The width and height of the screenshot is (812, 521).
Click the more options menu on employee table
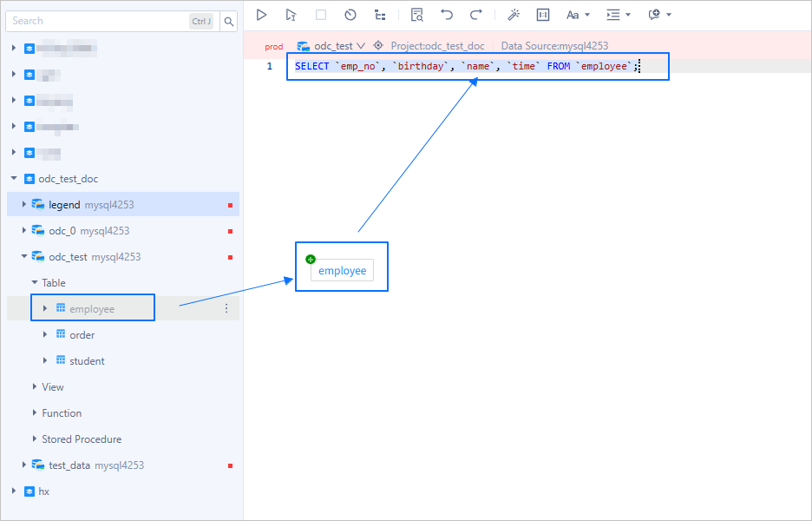[x=226, y=307]
